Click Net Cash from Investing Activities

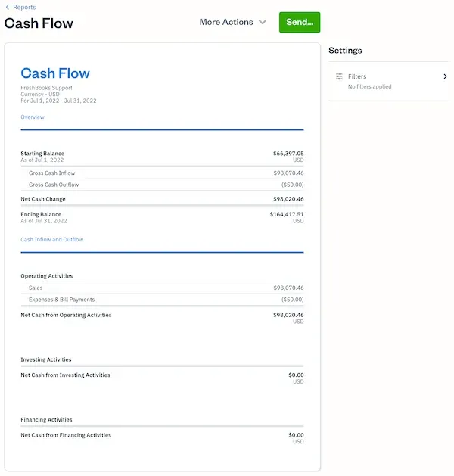65,375
